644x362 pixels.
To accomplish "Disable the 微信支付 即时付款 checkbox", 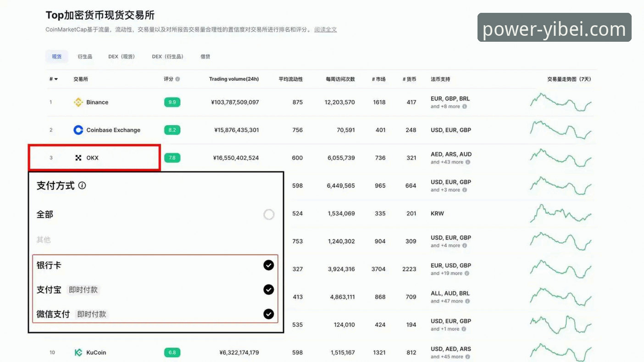I will click(x=268, y=314).
